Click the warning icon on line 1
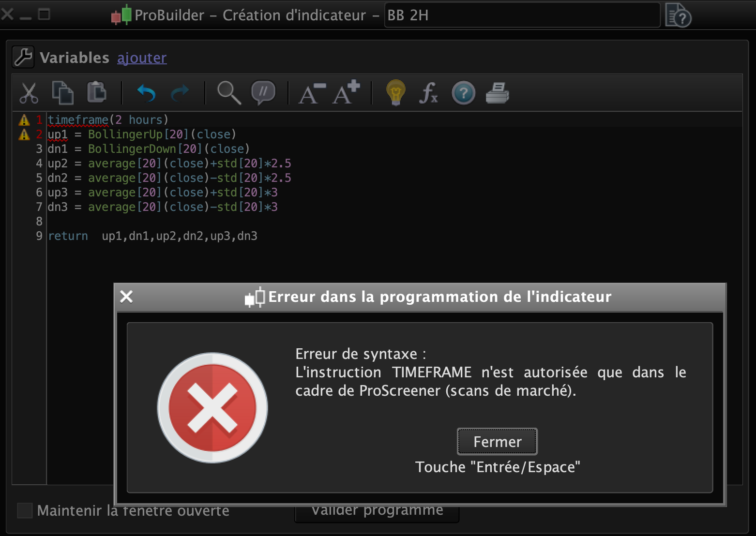Image resolution: width=756 pixels, height=536 pixels. (24, 120)
